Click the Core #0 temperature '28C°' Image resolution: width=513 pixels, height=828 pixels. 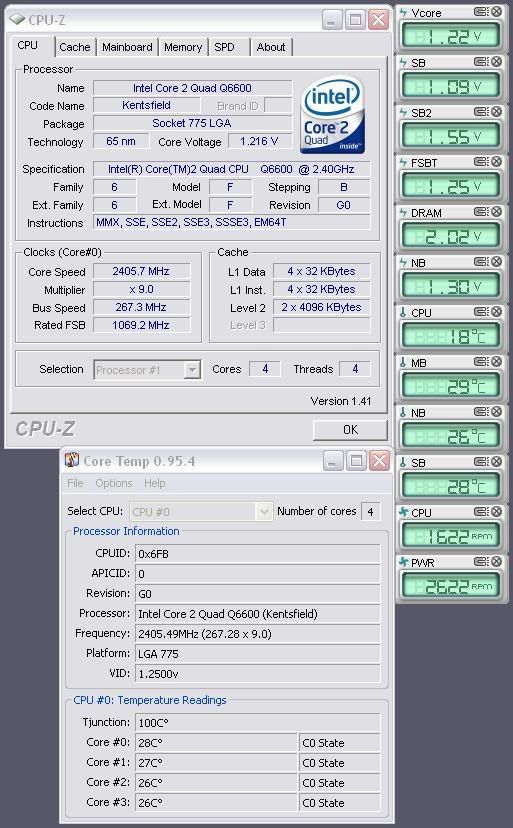tap(216, 742)
